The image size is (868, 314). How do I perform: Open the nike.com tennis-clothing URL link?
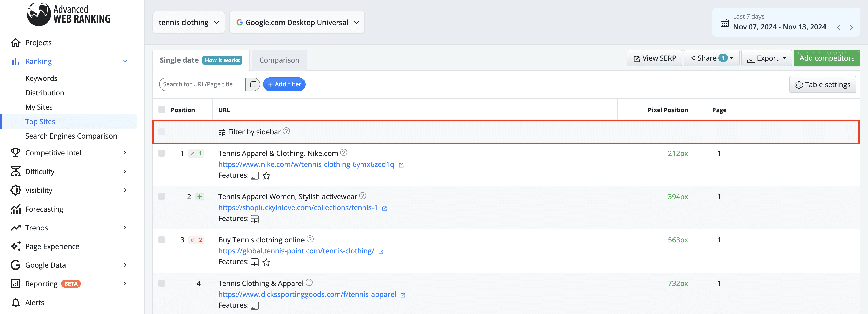coord(306,164)
